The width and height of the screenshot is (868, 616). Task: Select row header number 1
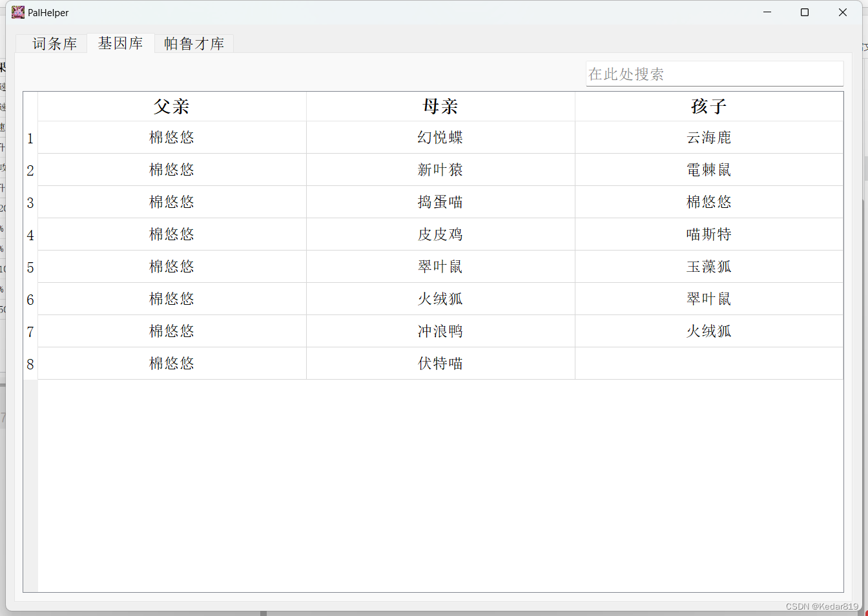pyautogui.click(x=30, y=138)
